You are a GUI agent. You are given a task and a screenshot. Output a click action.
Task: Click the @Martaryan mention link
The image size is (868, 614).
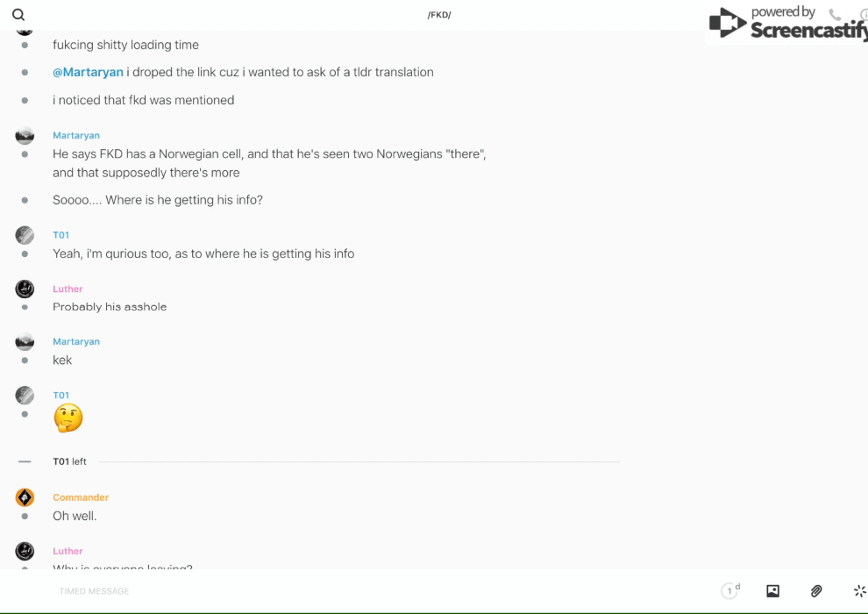[88, 72]
